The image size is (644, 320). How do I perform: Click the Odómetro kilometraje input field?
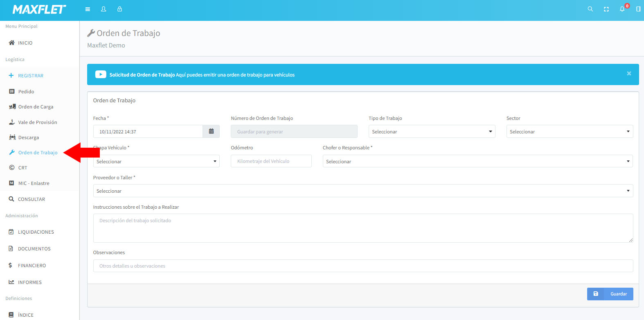271,161
